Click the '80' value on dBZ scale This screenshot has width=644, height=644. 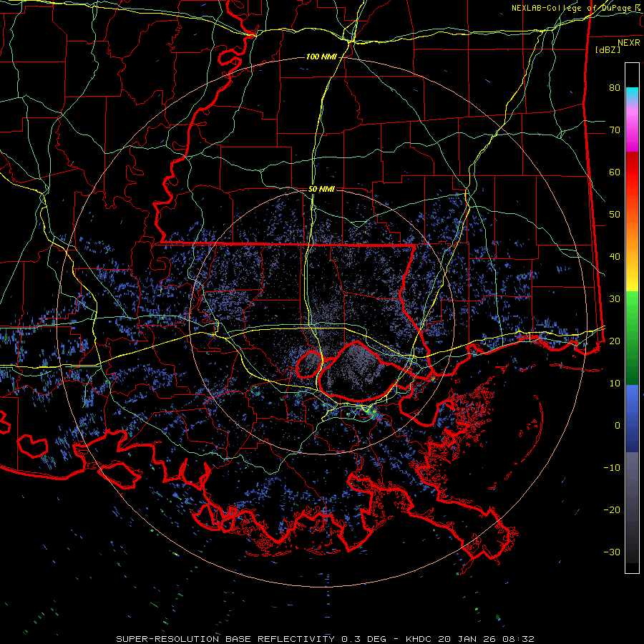pos(615,88)
